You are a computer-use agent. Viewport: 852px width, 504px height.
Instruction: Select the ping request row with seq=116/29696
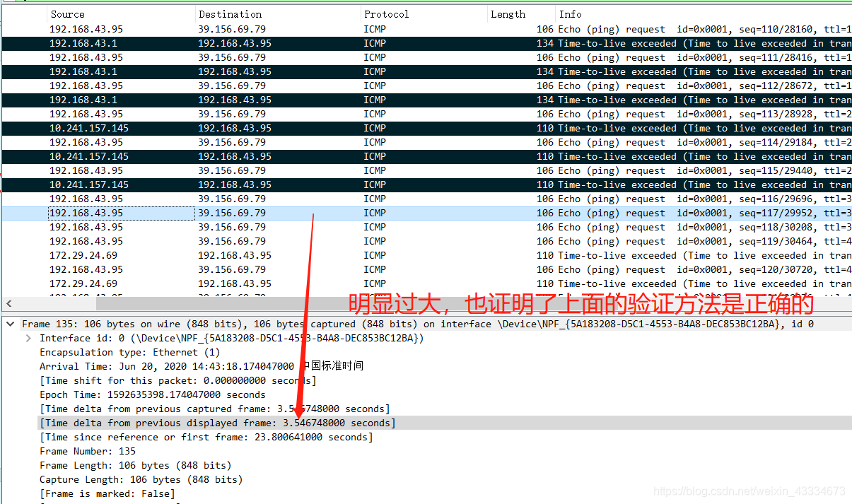(426, 199)
